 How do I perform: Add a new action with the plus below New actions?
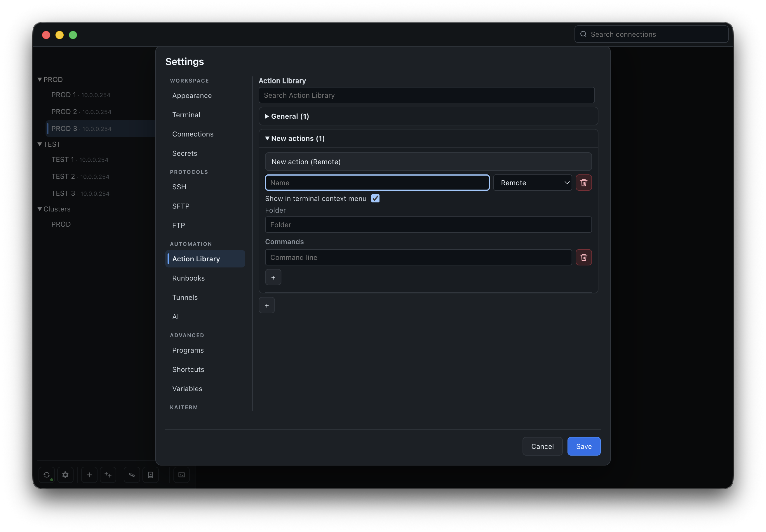267,305
